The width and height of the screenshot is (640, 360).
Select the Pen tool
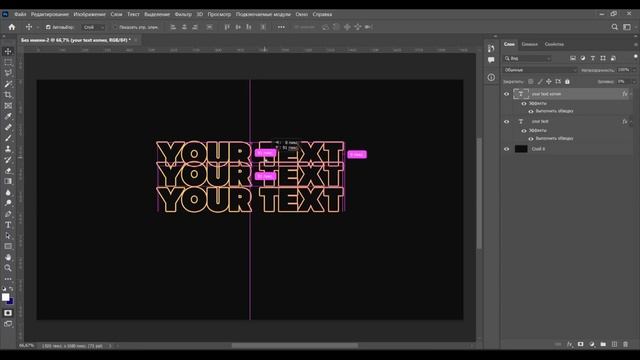tap(8, 214)
